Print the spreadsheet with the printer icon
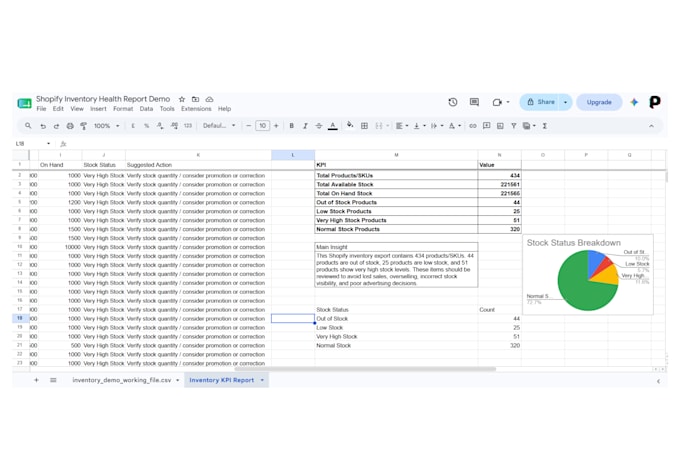Image resolution: width=680 pixels, height=459 pixels. [70, 126]
